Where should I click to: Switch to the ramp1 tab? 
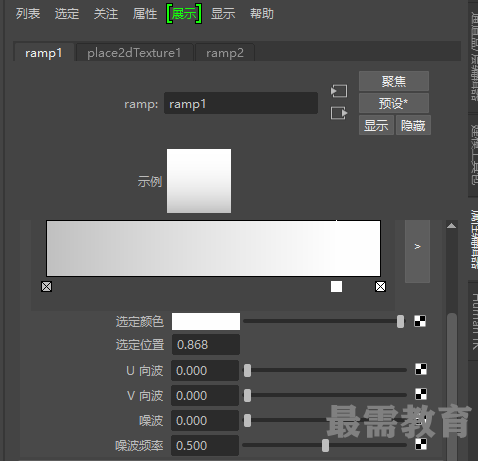(x=44, y=53)
